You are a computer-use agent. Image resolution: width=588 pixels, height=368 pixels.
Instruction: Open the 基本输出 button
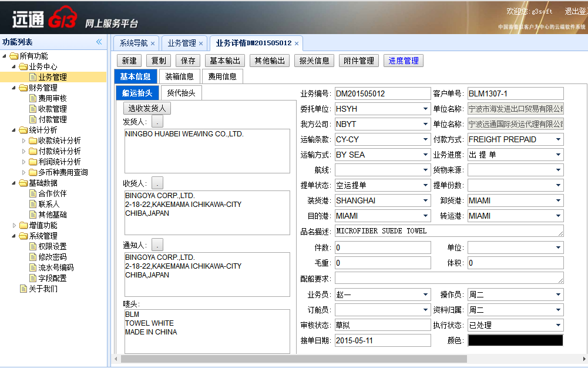tap(225, 61)
